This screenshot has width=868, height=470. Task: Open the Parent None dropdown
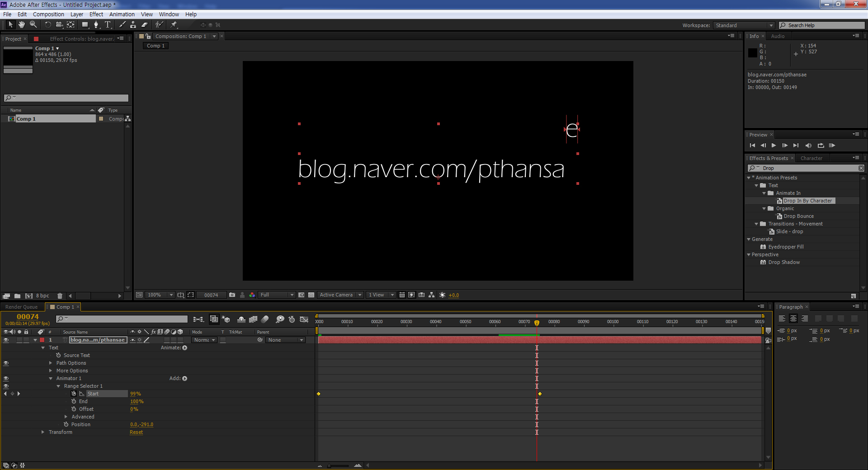point(285,340)
